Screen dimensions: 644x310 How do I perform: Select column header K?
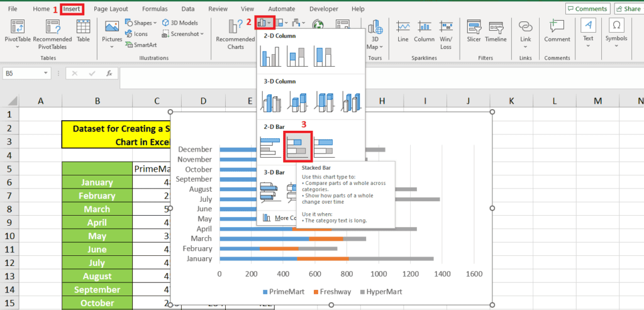click(x=511, y=101)
